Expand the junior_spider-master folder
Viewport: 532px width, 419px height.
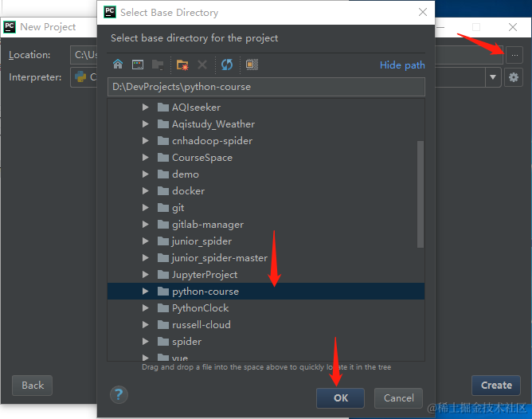pos(145,257)
